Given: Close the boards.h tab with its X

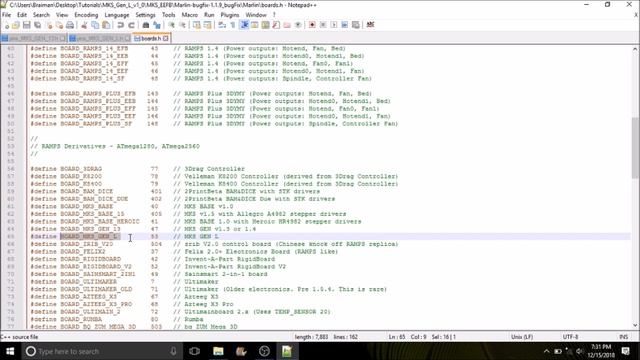Looking at the screenshot, I should [166, 38].
